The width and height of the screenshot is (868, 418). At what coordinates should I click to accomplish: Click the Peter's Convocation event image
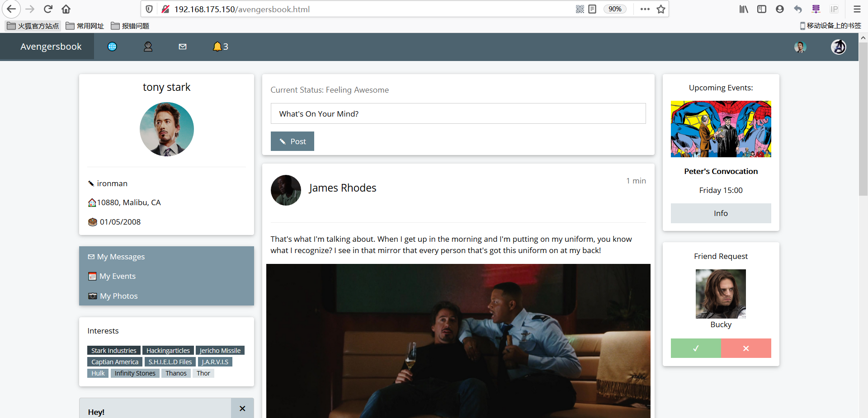tap(721, 129)
